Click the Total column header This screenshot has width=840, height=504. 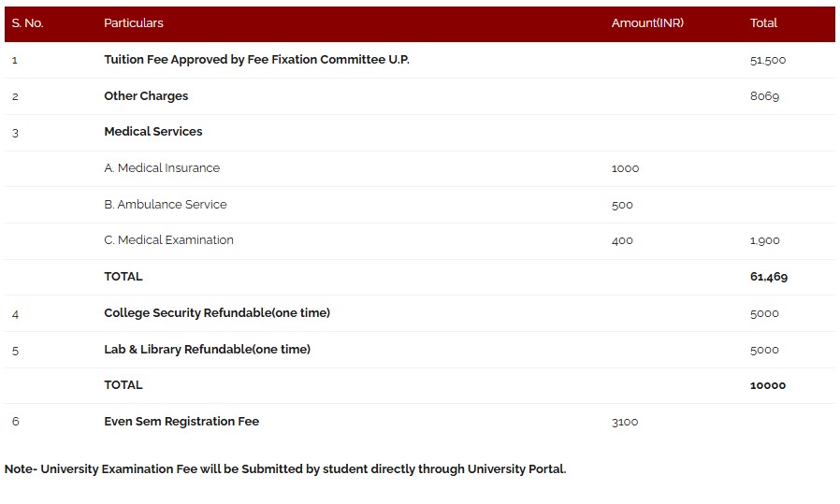[x=763, y=23]
